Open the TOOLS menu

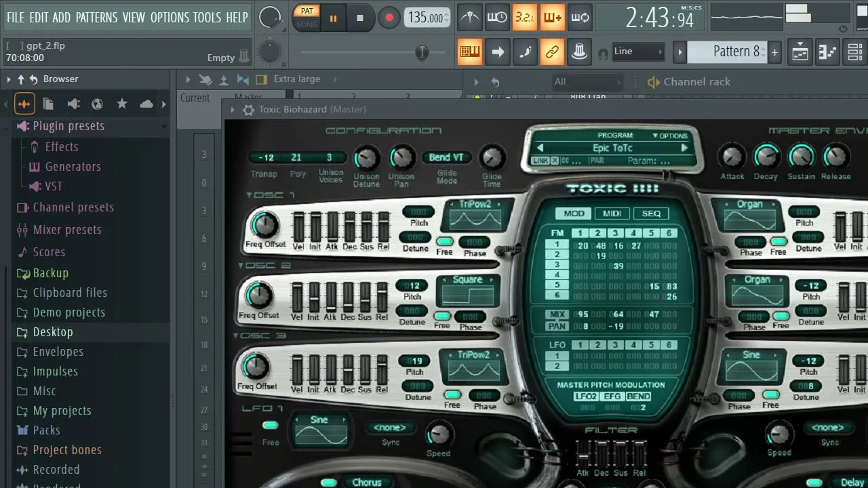point(207,18)
